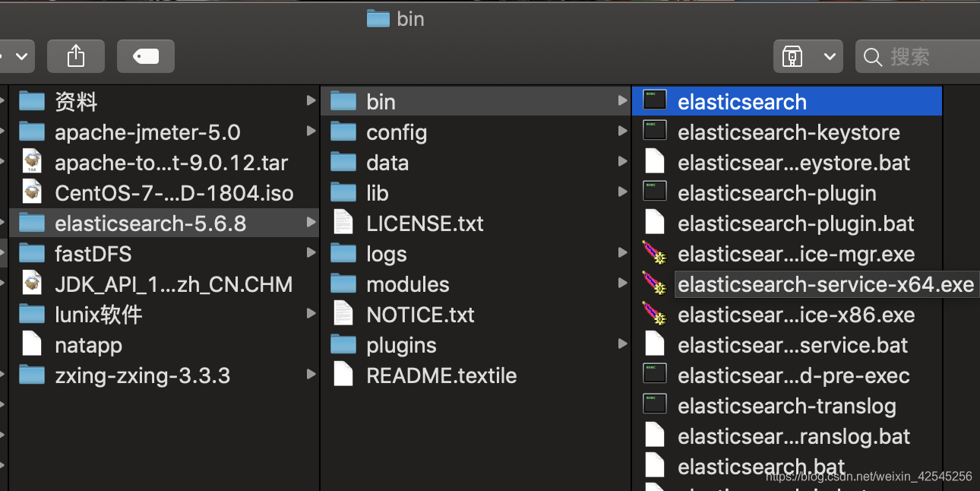
Task: Select the config folder icon
Action: pyautogui.click(x=343, y=131)
